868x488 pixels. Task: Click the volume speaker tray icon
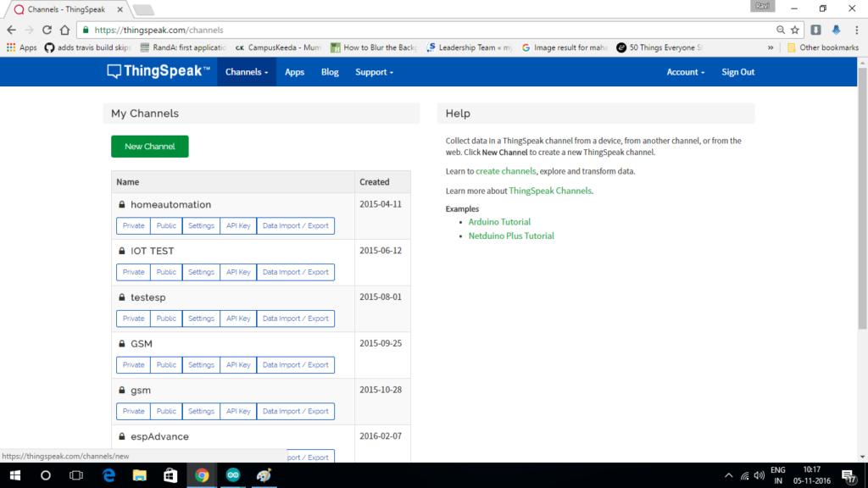[x=759, y=476]
